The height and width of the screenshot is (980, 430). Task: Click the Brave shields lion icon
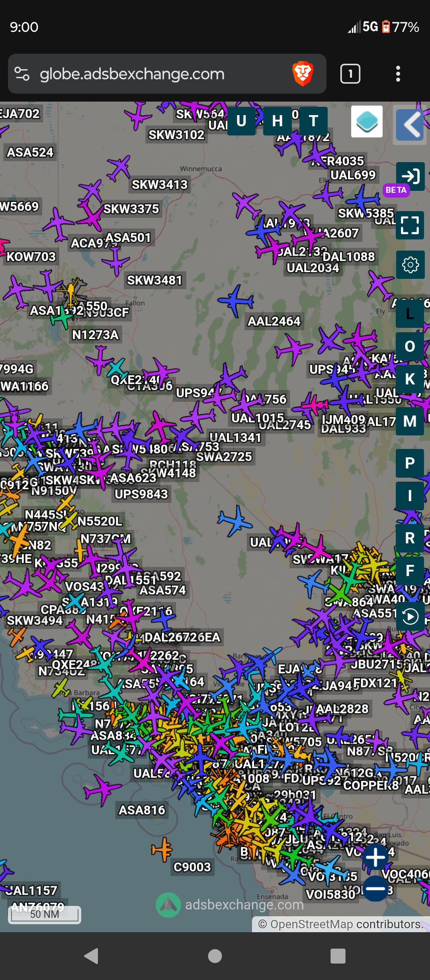pyautogui.click(x=303, y=74)
